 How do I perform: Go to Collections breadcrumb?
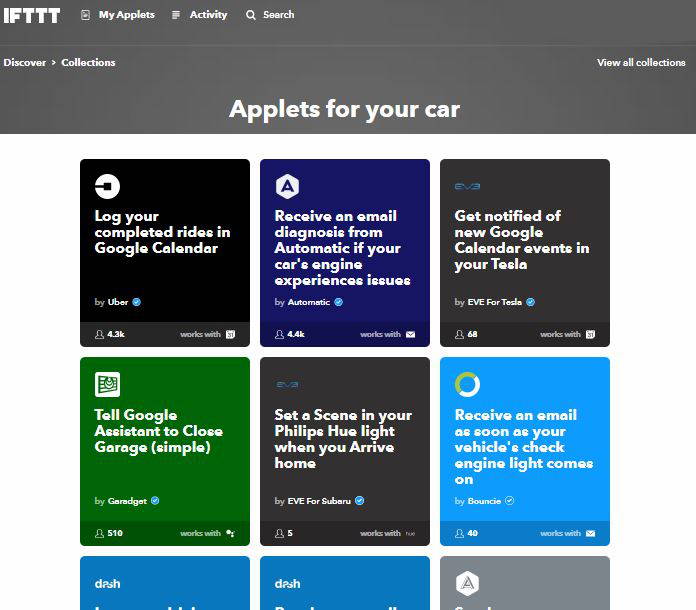[88, 63]
